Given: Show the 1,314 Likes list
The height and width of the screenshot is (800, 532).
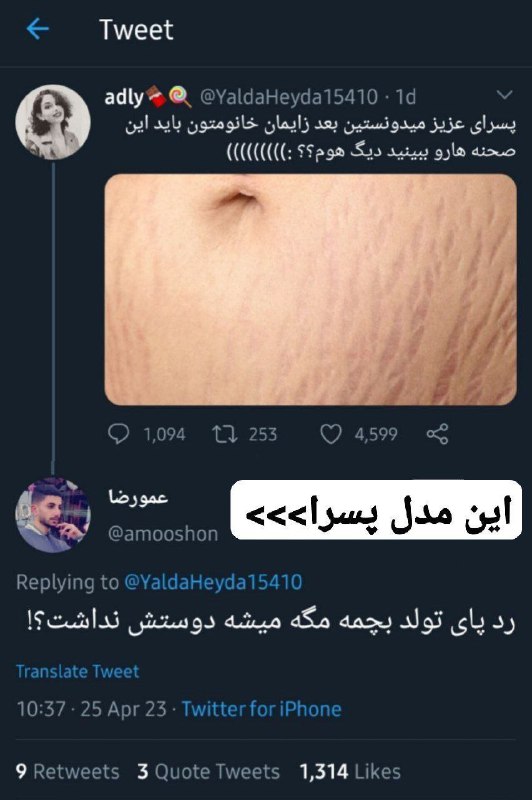Looking at the screenshot, I should tap(350, 771).
